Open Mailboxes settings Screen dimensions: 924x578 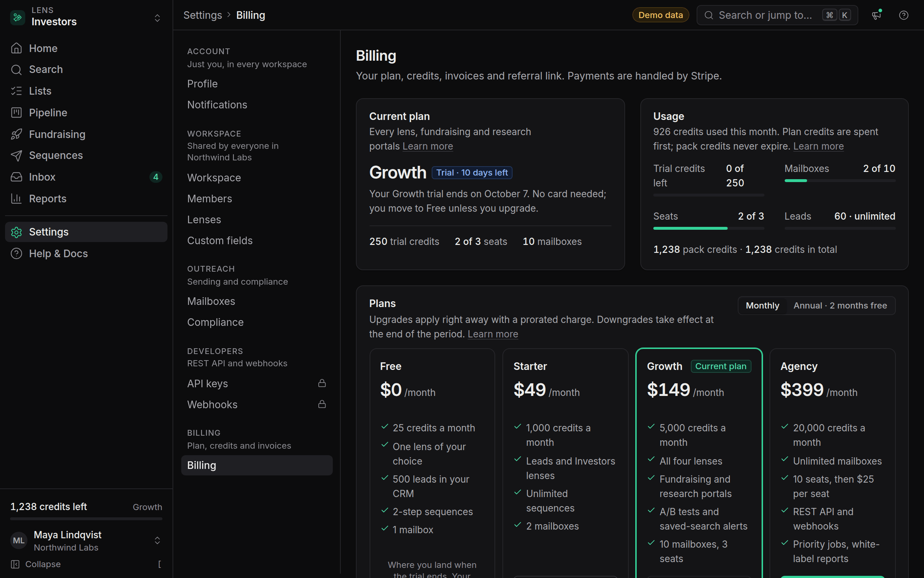(257, 302)
